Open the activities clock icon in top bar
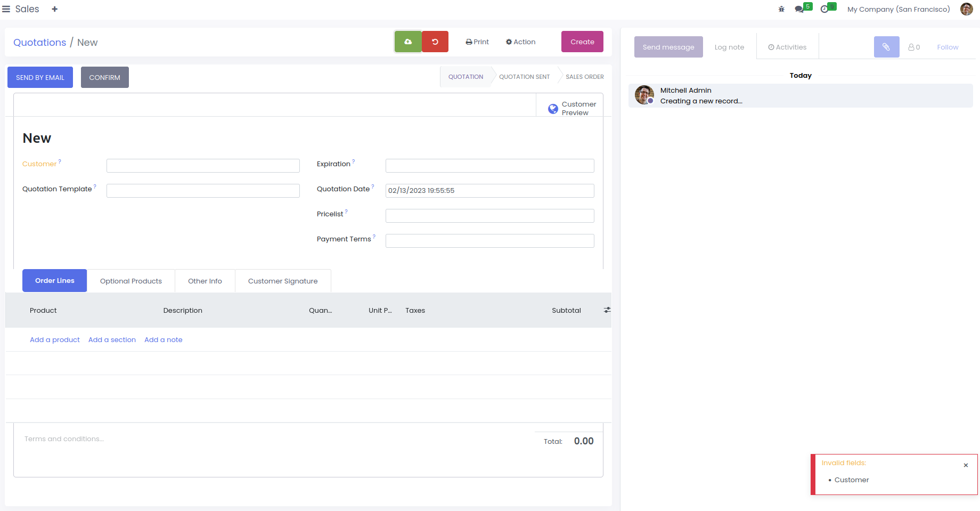The image size is (980, 511). [x=824, y=9]
